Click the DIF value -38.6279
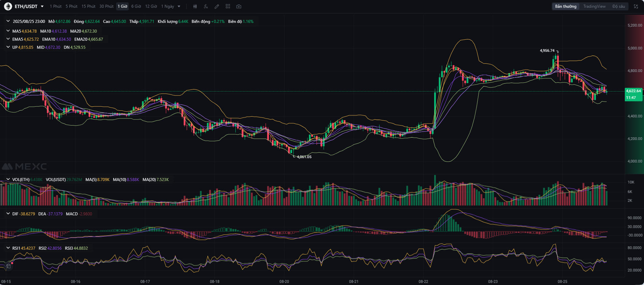 click(27, 214)
